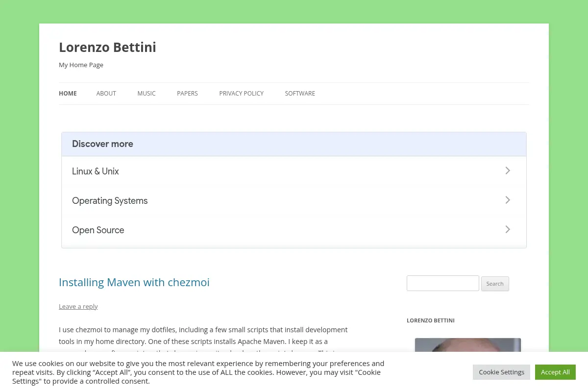Click the Leave a reply link
588x392 pixels.
(x=78, y=306)
